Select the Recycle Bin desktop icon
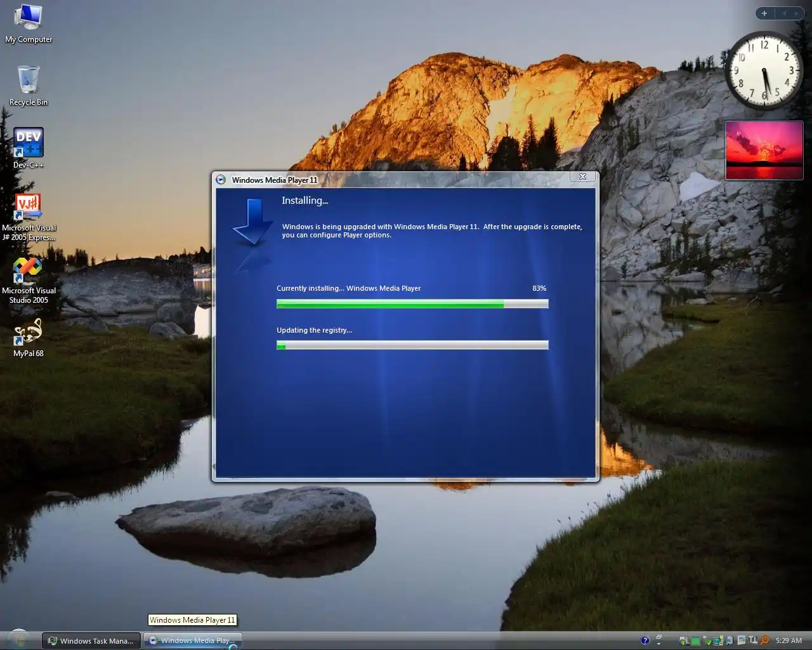 (29, 86)
